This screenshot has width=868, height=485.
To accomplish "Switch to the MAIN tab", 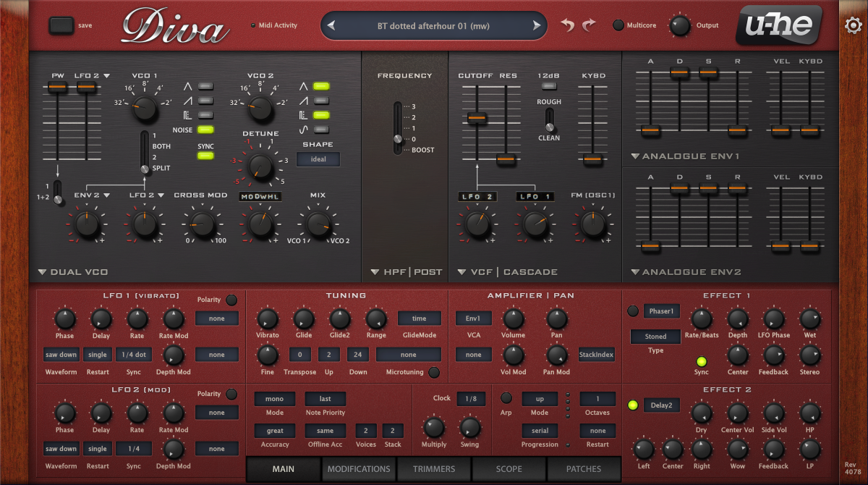I will (284, 468).
